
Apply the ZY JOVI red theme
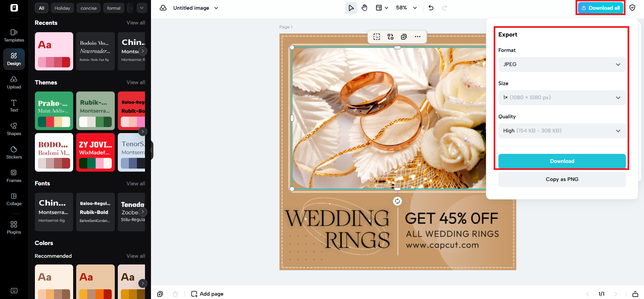tap(95, 153)
